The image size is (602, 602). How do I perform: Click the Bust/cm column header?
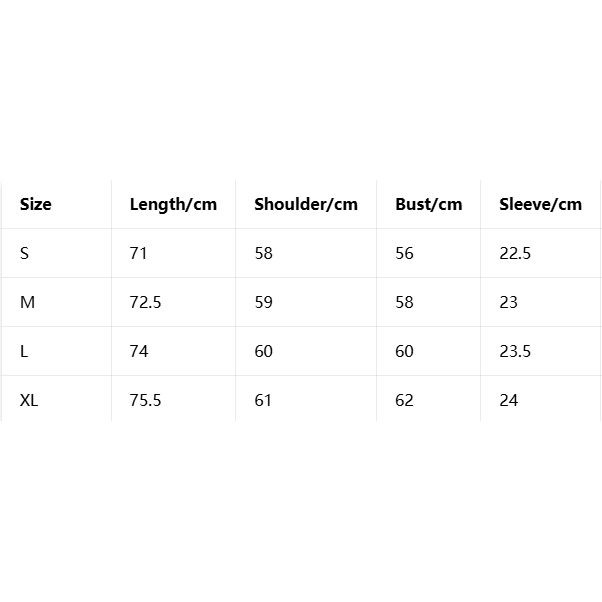click(429, 204)
